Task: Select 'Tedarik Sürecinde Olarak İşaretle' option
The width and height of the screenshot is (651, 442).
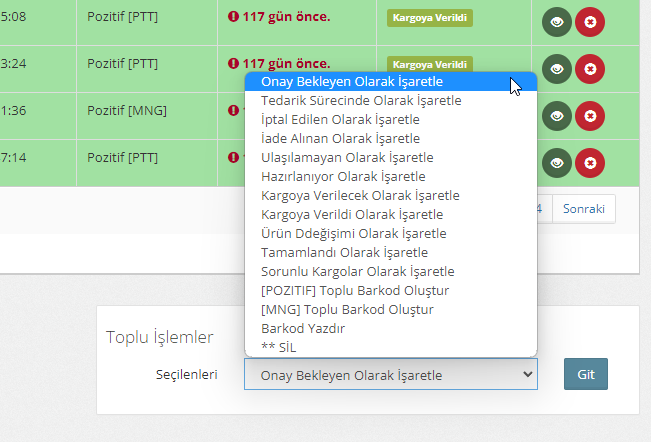Action: pyautogui.click(x=361, y=100)
